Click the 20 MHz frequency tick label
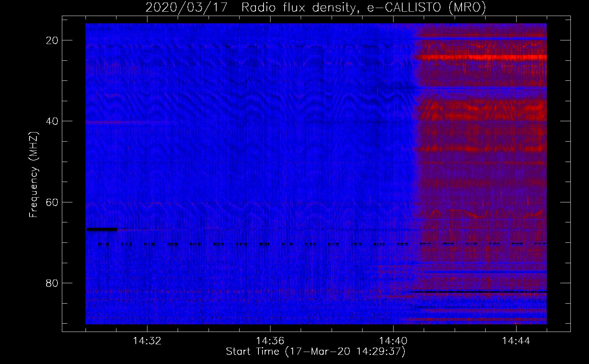The image size is (589, 364). click(x=52, y=40)
